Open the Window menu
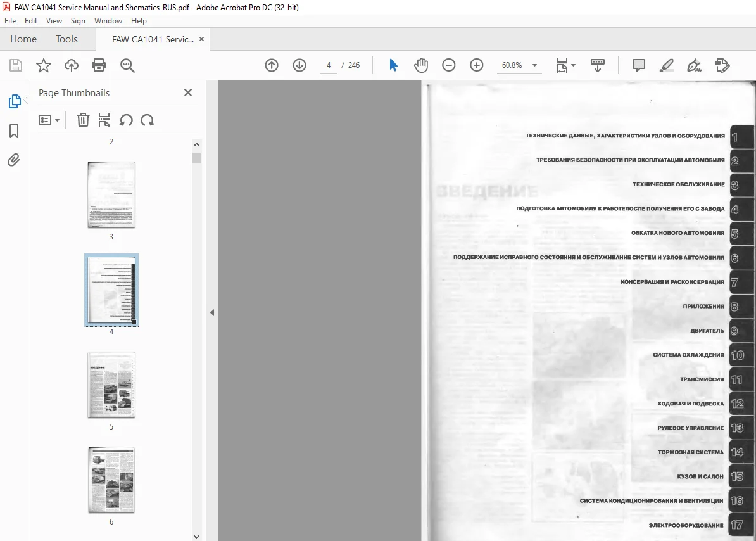This screenshot has height=541, width=756. pyautogui.click(x=108, y=21)
